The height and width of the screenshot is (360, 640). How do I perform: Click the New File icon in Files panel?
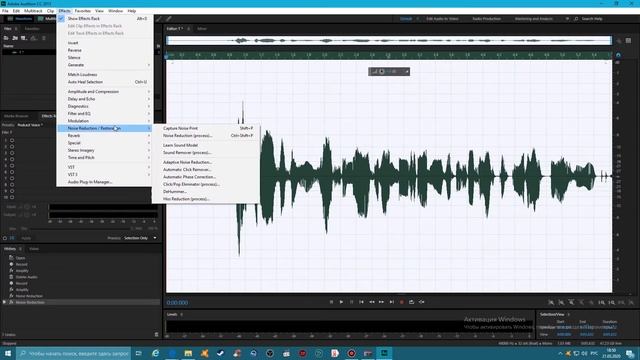24,38
